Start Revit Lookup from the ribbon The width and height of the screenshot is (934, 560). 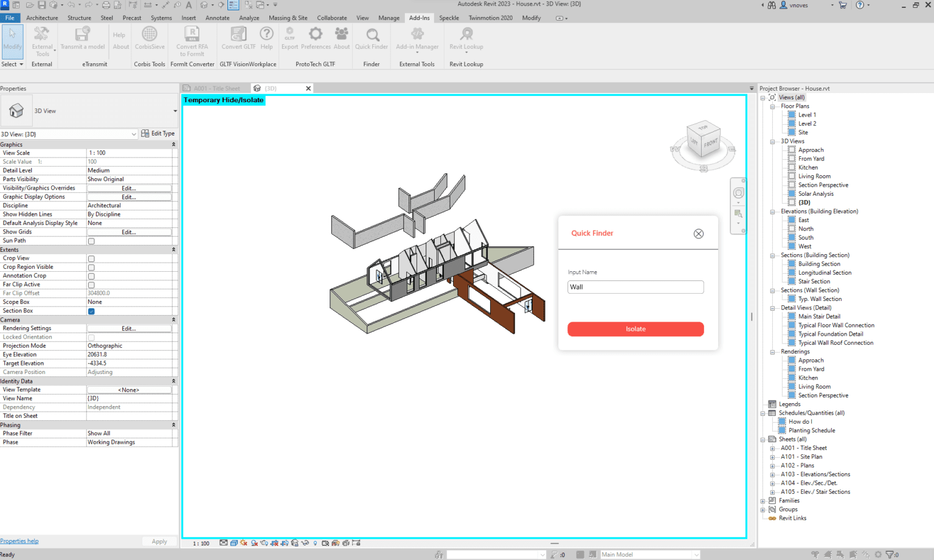466,37
